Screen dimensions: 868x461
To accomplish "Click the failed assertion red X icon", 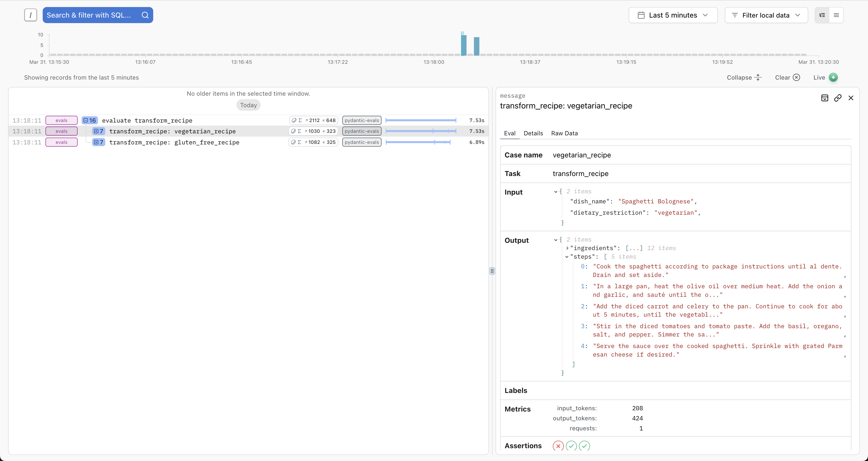I will (x=558, y=446).
